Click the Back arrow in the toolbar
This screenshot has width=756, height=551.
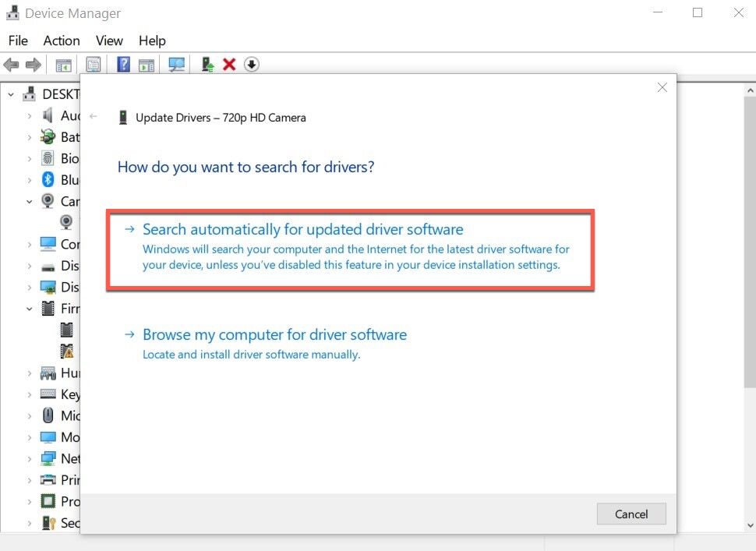point(11,65)
